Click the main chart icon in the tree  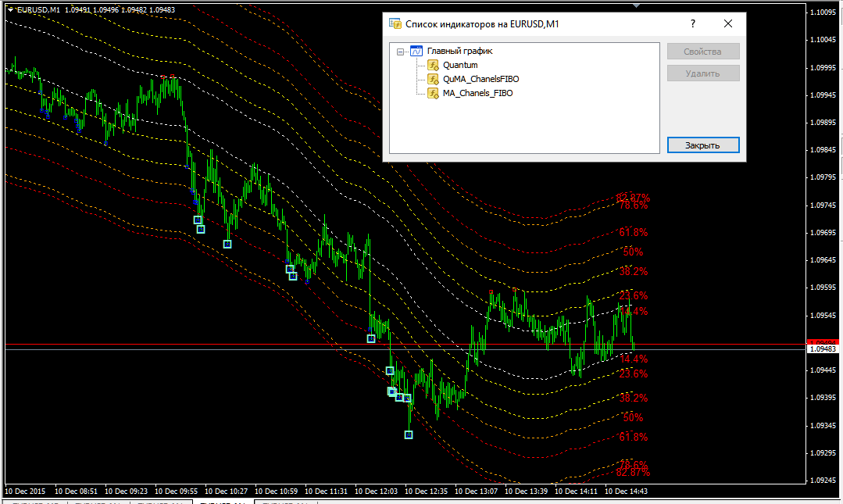[x=416, y=51]
